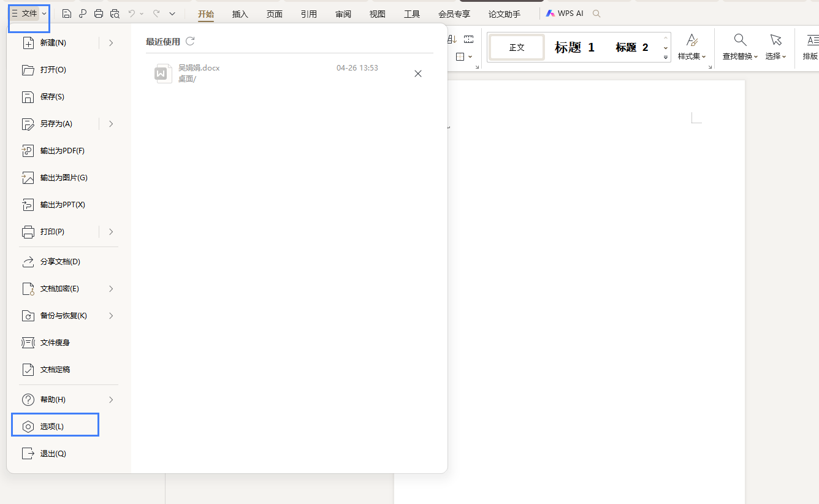The image size is (819, 504).
Task: Click the W document icon of 吴娟娟.docx
Action: (x=163, y=73)
